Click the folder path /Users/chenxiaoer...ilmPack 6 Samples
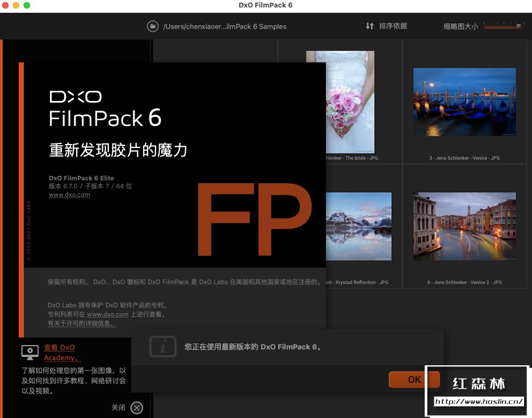 click(225, 27)
